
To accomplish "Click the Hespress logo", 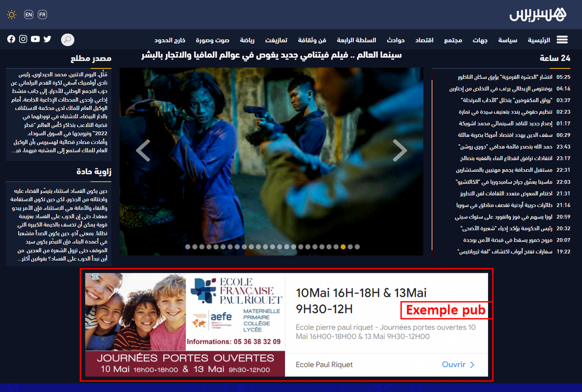I will (537, 15).
